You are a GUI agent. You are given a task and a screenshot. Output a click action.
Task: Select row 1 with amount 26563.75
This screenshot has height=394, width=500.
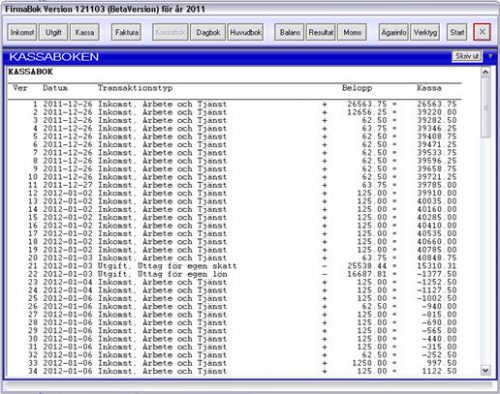[235, 104]
